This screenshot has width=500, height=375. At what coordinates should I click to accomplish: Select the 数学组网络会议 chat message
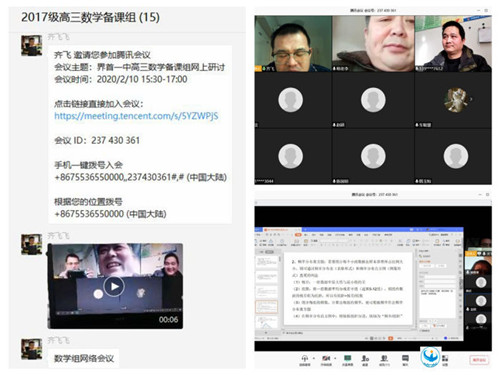click(84, 359)
